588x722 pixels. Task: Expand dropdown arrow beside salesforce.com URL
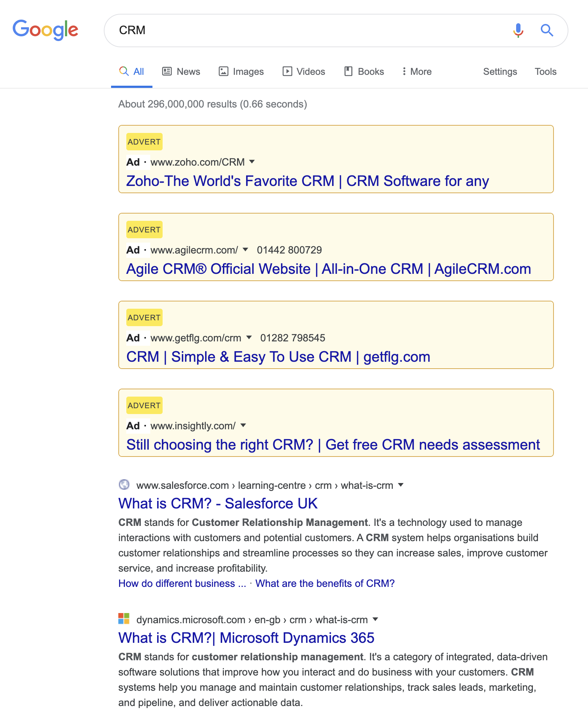pyautogui.click(x=401, y=485)
